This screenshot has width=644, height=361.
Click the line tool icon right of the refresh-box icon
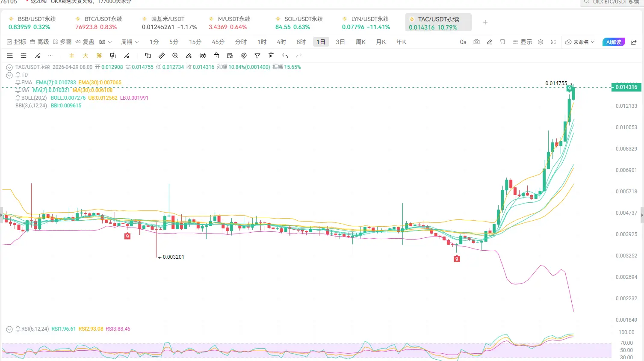pos(127,56)
